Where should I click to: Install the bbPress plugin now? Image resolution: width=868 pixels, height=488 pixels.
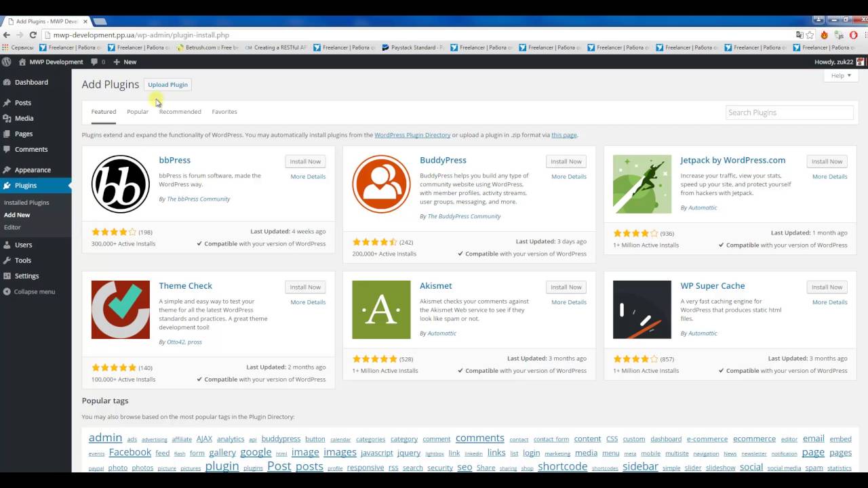(305, 161)
